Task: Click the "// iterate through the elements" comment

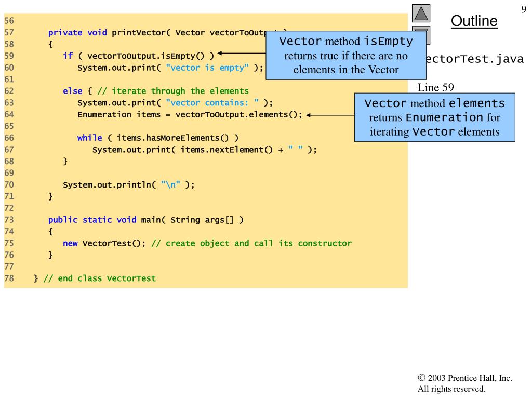Action: click(x=173, y=91)
